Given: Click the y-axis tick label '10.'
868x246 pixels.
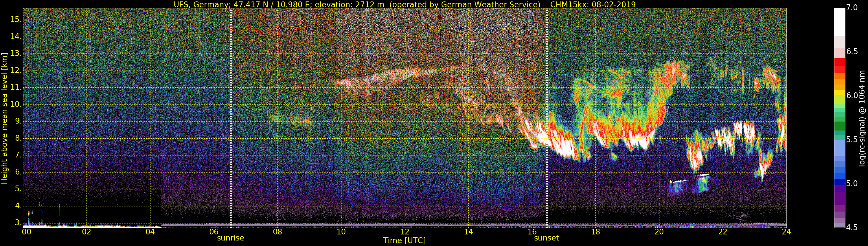Looking at the screenshot, I should pos(16,104).
